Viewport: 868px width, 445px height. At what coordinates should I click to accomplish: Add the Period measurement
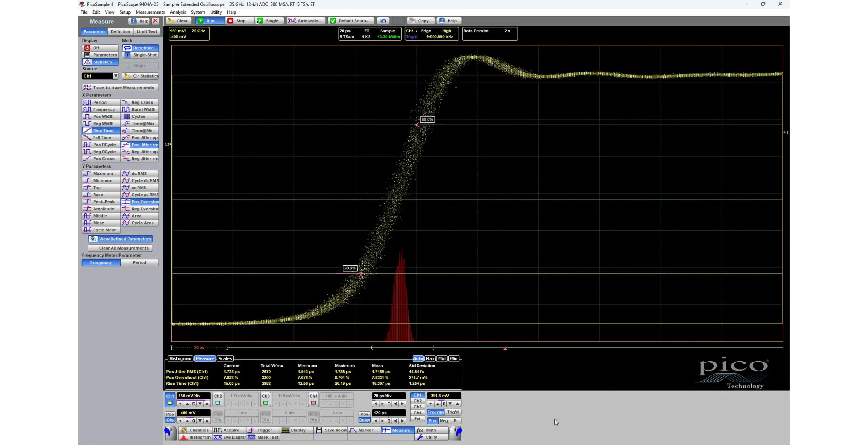tap(101, 103)
